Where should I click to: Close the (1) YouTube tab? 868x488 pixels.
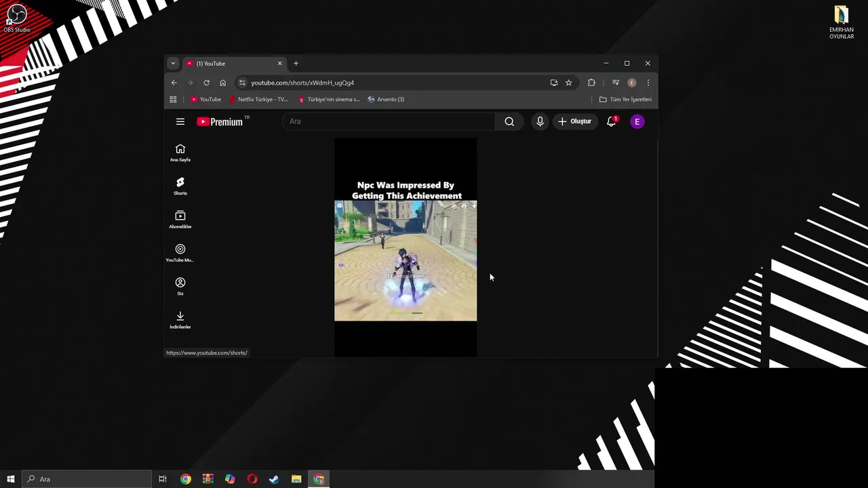(x=279, y=63)
